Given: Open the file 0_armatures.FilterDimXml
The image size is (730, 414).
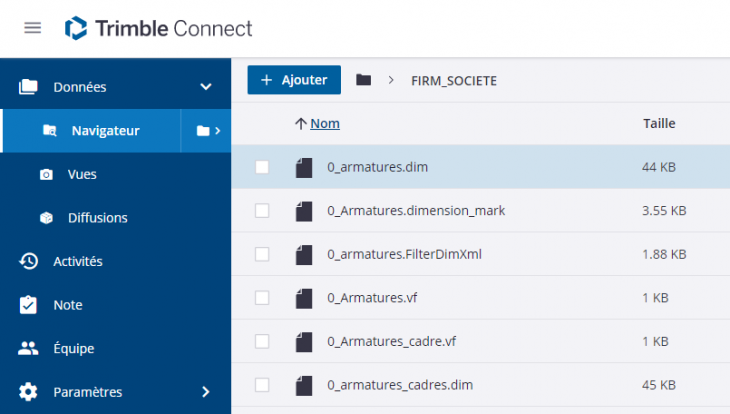Looking at the screenshot, I should 404,254.
